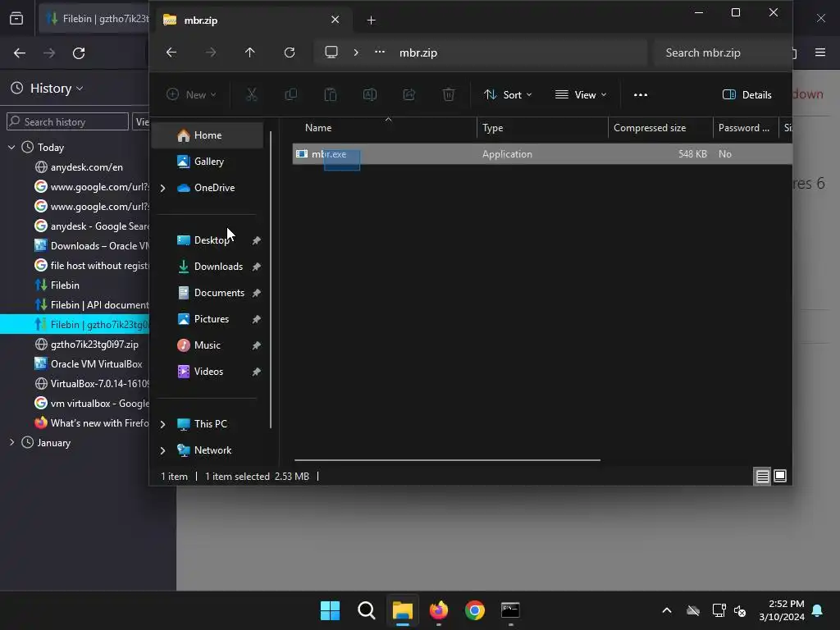Go up one folder level
The height and width of the screenshot is (630, 840).
(x=250, y=52)
